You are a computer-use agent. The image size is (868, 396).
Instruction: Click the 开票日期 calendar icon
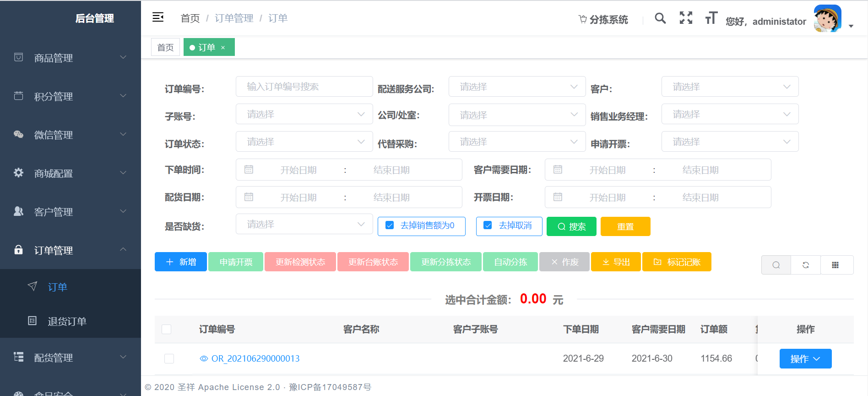pyautogui.click(x=558, y=197)
